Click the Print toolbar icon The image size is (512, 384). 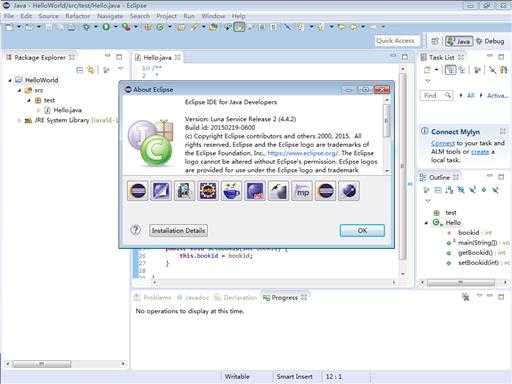pos(71,27)
